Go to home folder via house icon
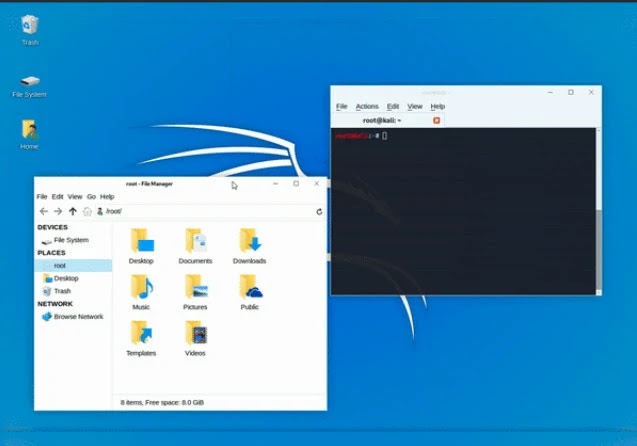 [87, 211]
